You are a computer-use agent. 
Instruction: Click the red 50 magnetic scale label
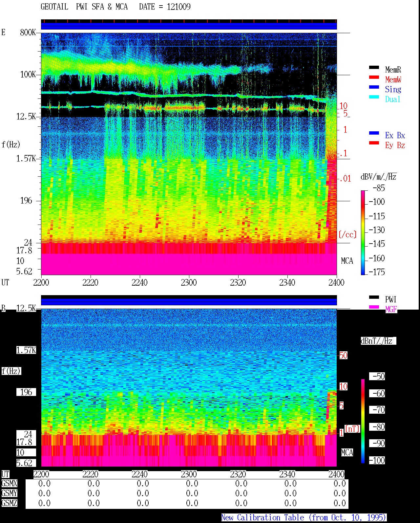(x=343, y=355)
